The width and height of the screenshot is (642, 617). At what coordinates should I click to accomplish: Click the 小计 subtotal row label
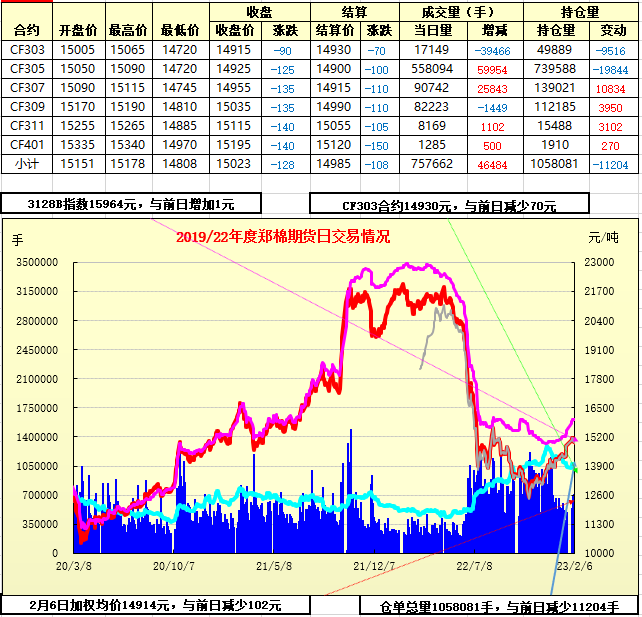pyautogui.click(x=27, y=163)
